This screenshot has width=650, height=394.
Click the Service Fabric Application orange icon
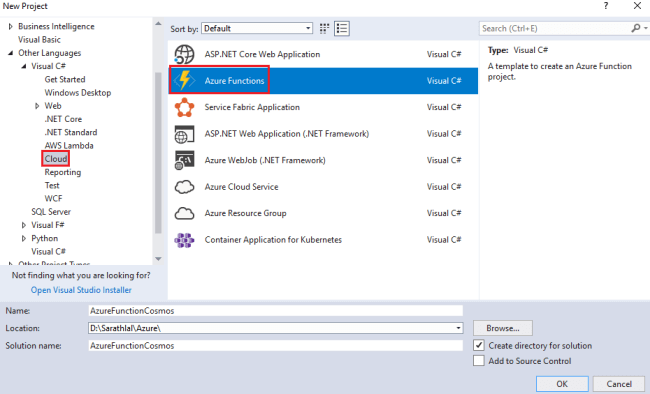184,107
